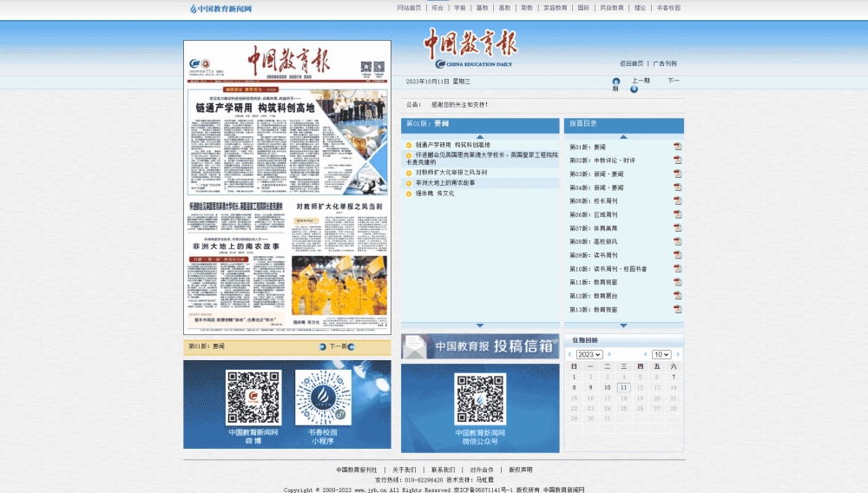
Task: Open PDF icon for 第01版 要闻
Action: tap(677, 147)
